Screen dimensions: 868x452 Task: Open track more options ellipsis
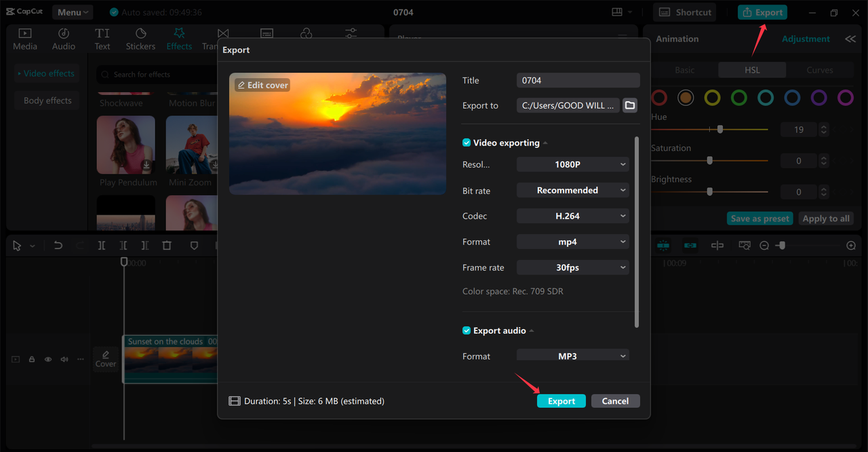[x=81, y=360]
